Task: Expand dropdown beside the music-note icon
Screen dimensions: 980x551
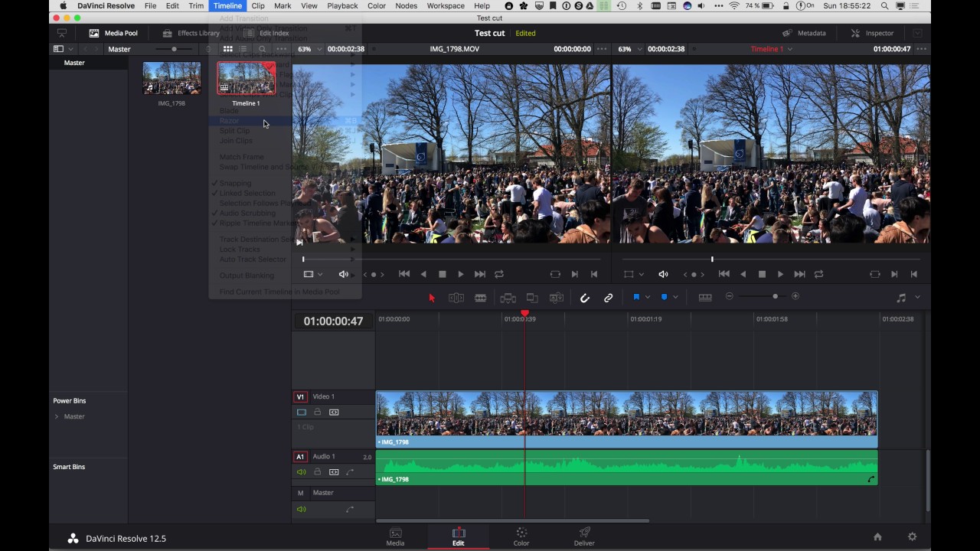Action: click(x=917, y=298)
